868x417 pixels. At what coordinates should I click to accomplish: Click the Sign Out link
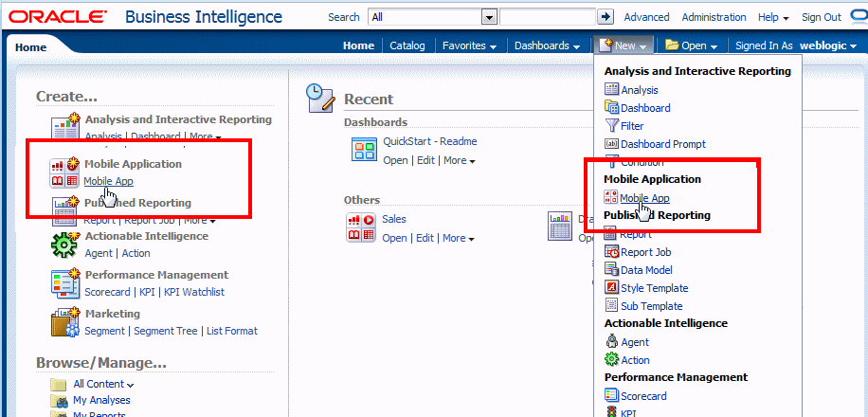pyautogui.click(x=822, y=17)
